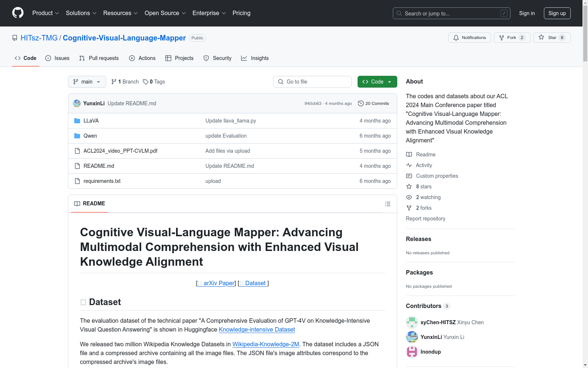Open the main branch selector dropdown

click(87, 82)
